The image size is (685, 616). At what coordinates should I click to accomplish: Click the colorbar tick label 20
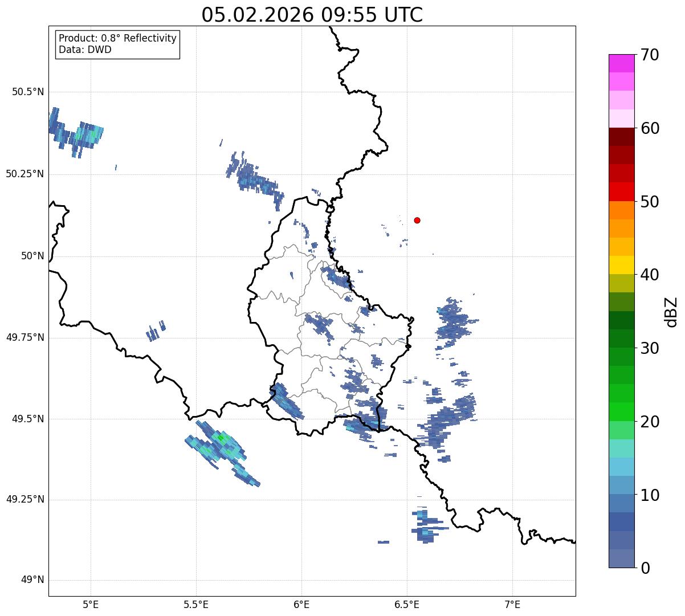pos(650,422)
